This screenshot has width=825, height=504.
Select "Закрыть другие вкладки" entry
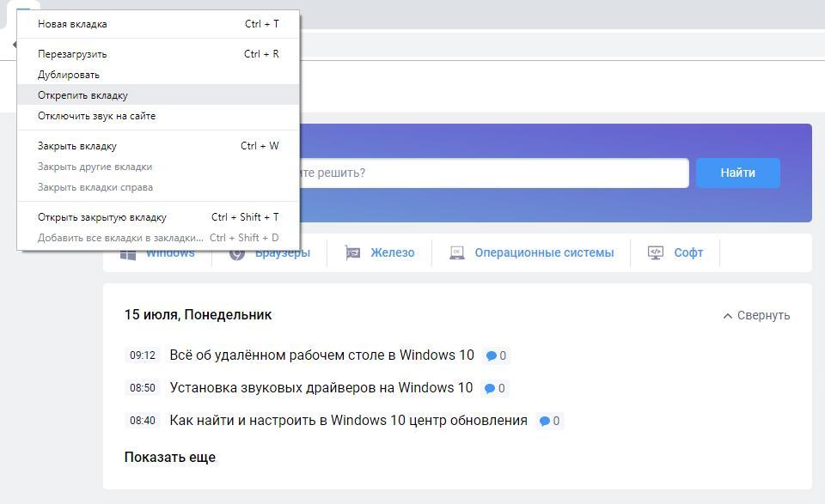click(158, 167)
